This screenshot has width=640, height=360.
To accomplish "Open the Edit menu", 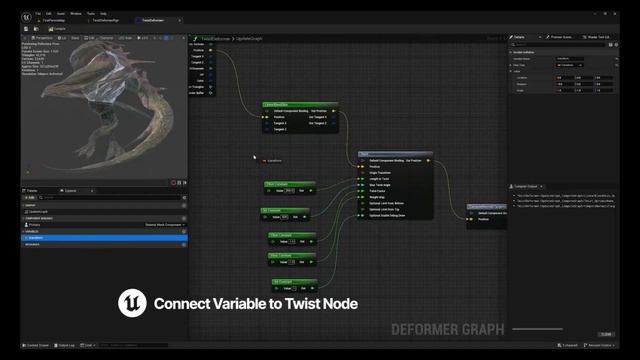I will point(49,13).
